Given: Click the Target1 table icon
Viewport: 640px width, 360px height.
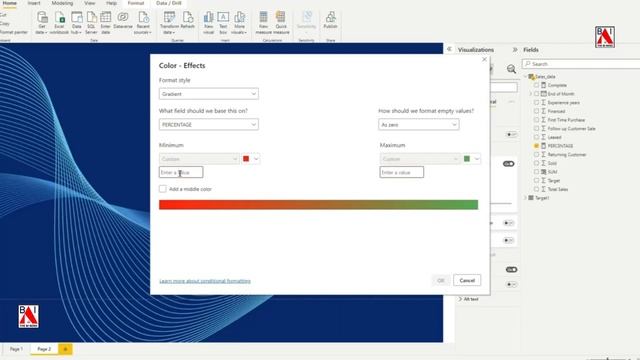Looking at the screenshot, I should (x=531, y=198).
